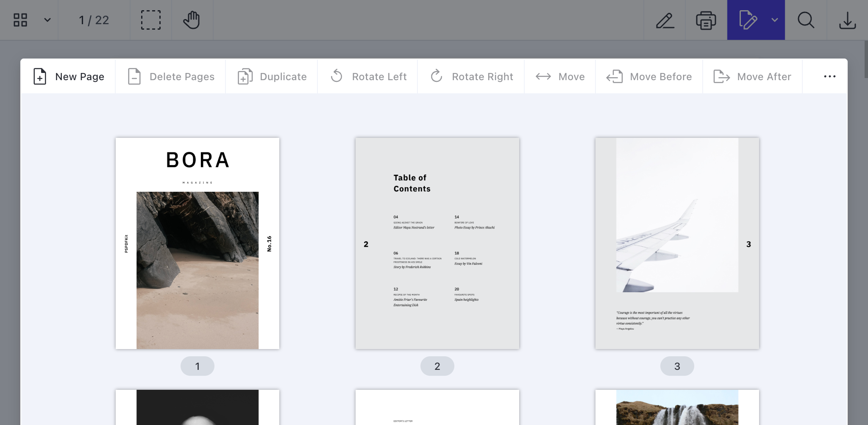Click Delete Pages in editor toolbar
Screen dimensions: 868x425
pyautogui.click(x=171, y=77)
